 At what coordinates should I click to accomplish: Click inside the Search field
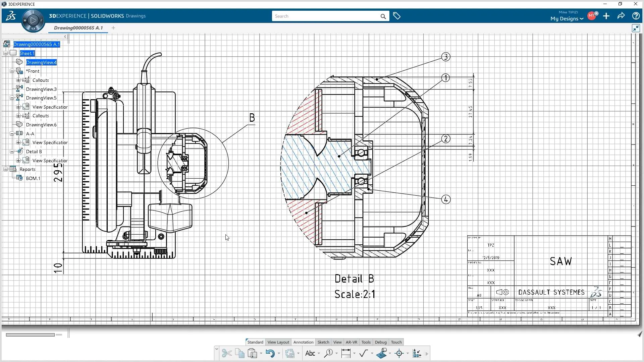point(327,16)
